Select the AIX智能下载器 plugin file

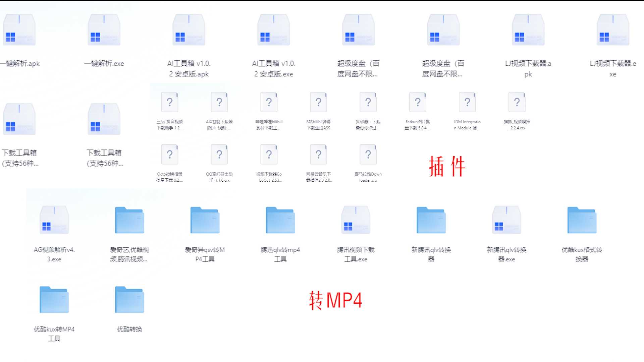219,102
